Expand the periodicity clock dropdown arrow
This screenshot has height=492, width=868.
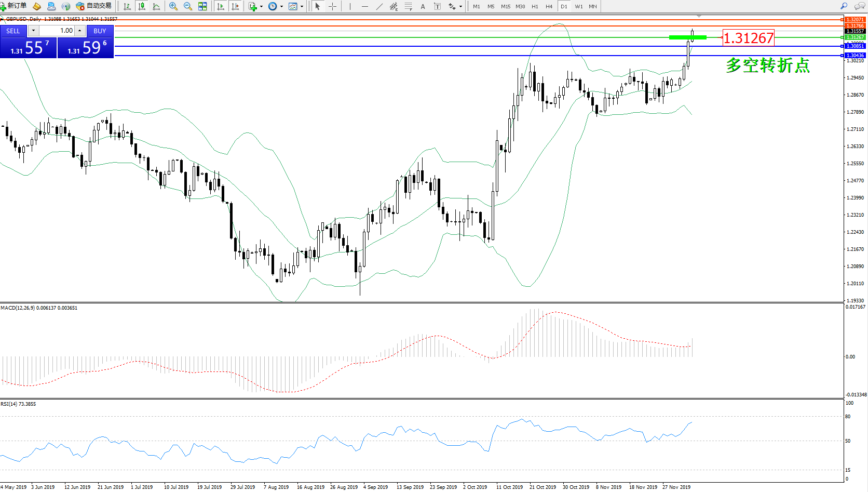(x=281, y=7)
